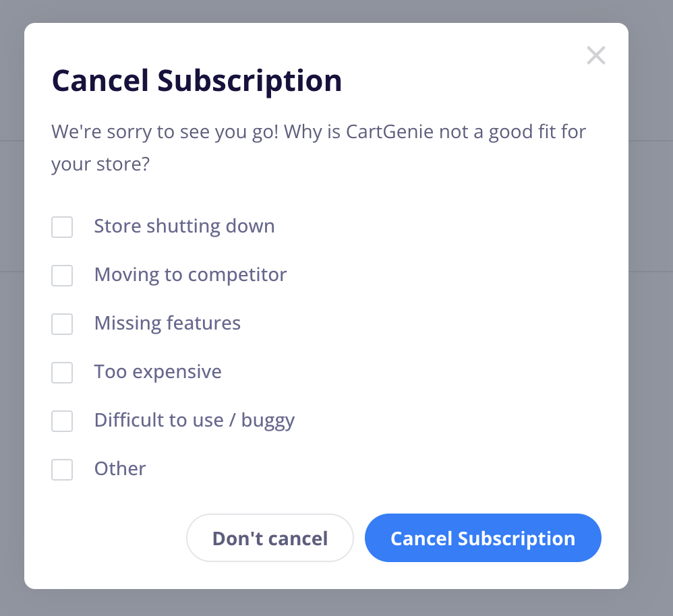
Task: Click the word CartGenie in the description
Action: [390, 131]
